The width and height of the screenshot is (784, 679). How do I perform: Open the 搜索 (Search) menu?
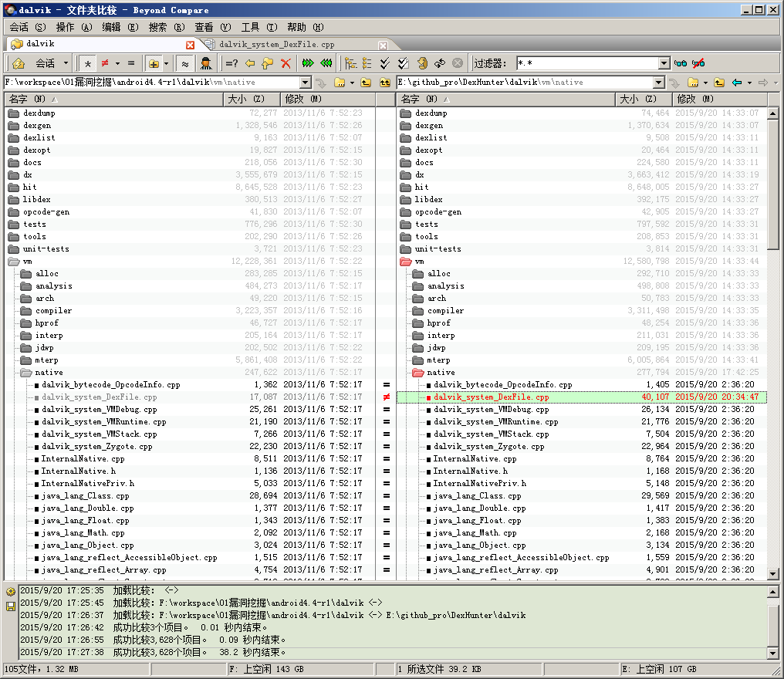tap(166, 27)
